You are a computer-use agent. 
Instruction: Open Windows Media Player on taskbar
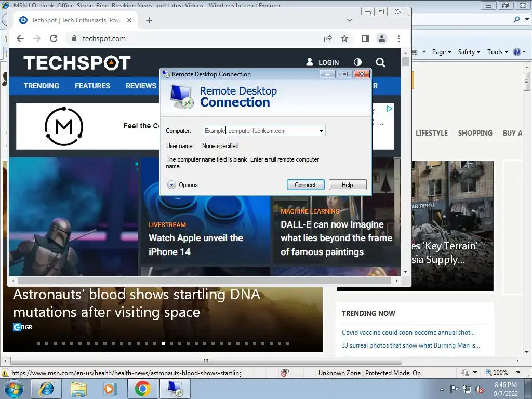(110, 389)
